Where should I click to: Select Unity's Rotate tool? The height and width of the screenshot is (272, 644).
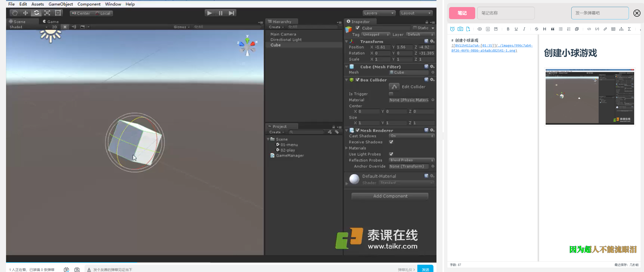click(36, 13)
